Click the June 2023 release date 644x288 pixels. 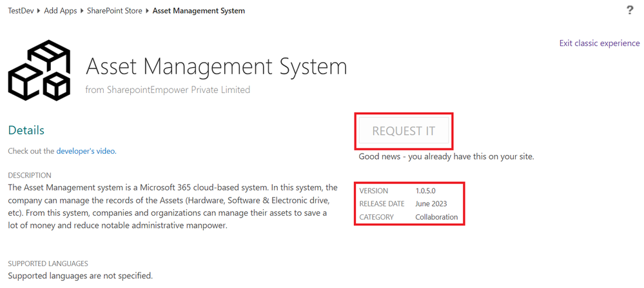[x=431, y=204]
